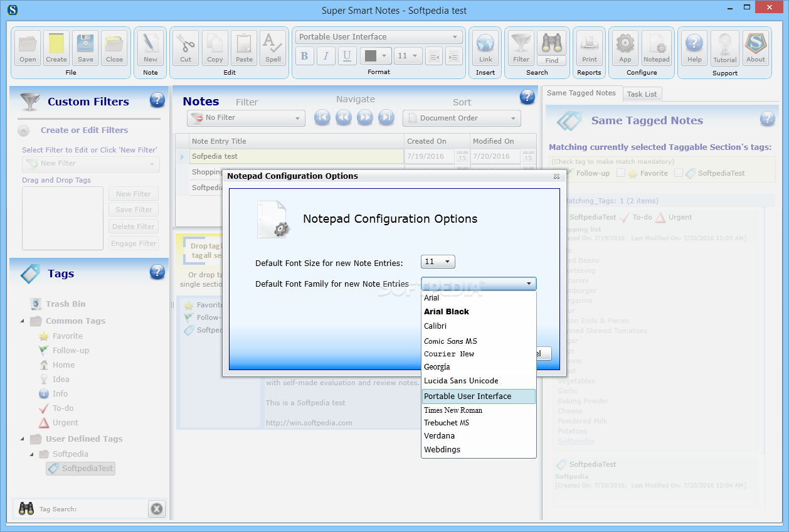Viewport: 789px width, 532px height.
Task: Click the Tags panel help icon
Action: (x=157, y=272)
